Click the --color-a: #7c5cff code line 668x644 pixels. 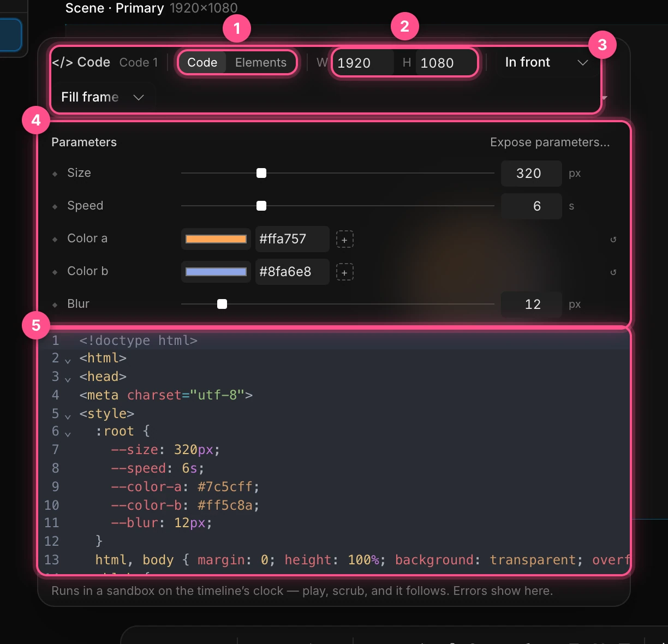coord(185,486)
